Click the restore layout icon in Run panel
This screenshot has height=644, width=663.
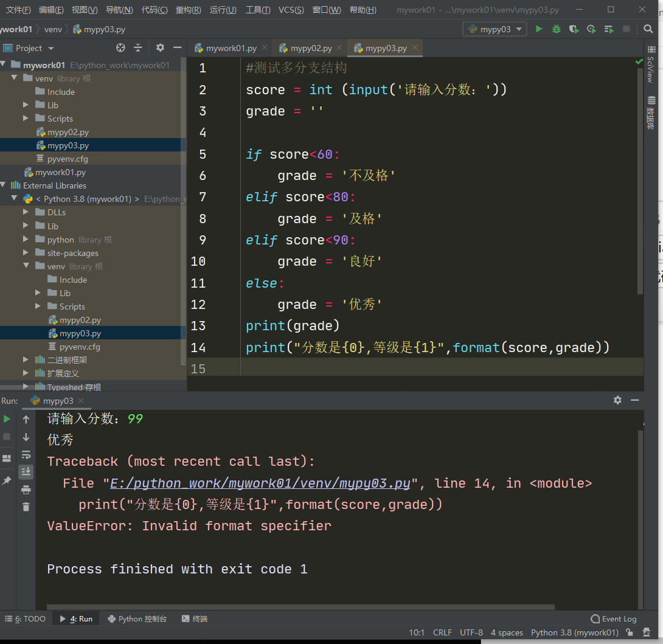[7, 459]
